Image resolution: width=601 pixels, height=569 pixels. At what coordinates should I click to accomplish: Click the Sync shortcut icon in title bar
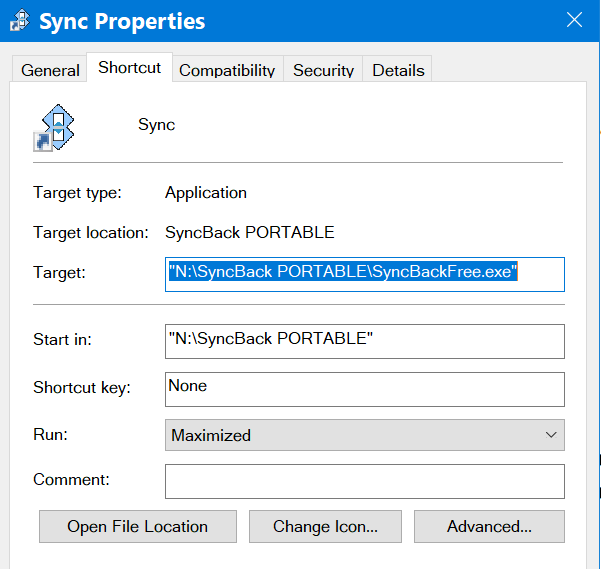pyautogui.click(x=20, y=20)
